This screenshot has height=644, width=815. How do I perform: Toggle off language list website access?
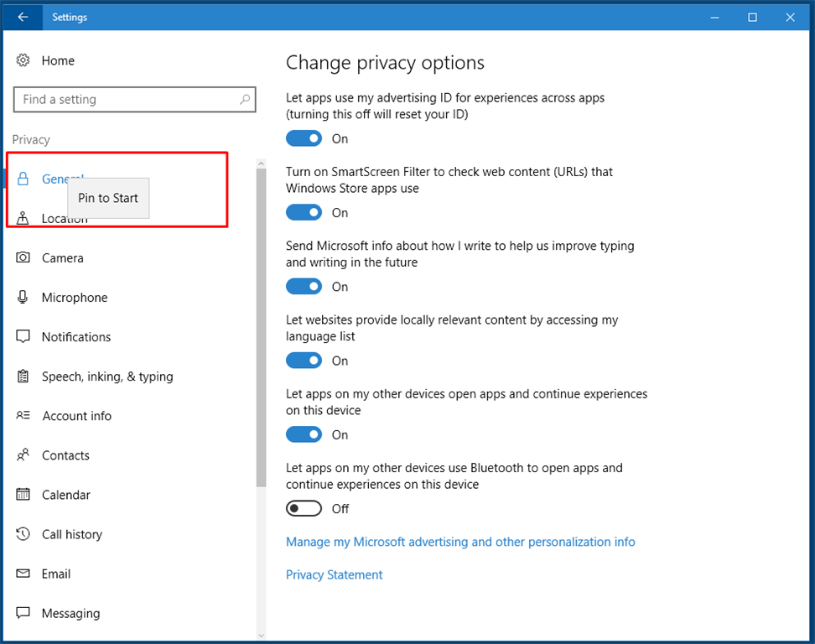304,361
